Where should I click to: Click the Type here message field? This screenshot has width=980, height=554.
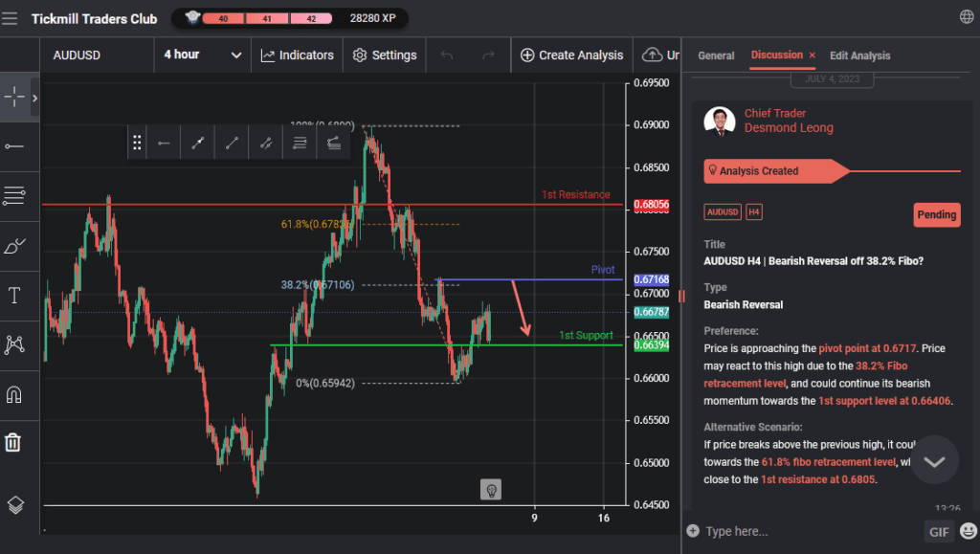coord(804,531)
